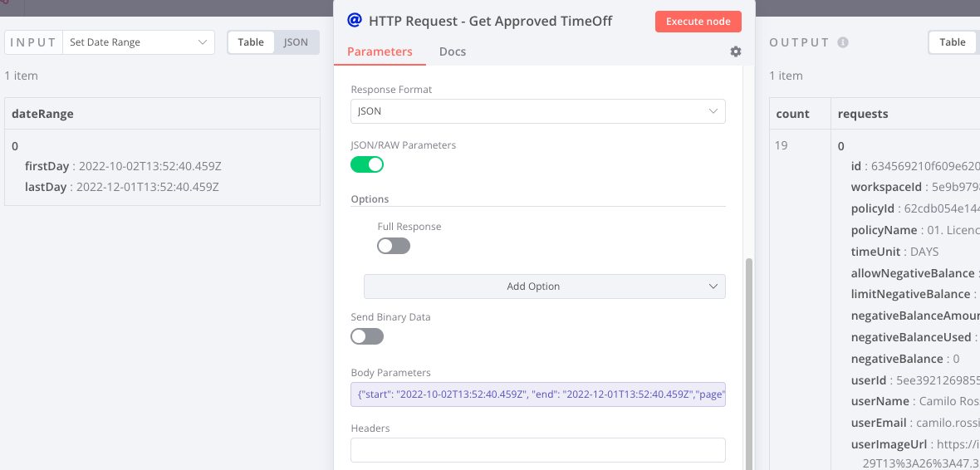
Task: Click into the Body Parameters field
Action: (x=538, y=394)
